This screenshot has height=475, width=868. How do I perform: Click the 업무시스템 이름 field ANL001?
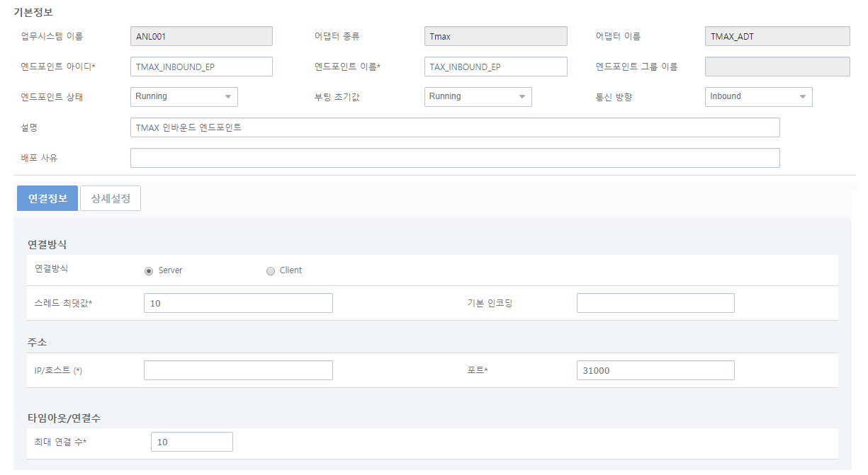coord(201,36)
